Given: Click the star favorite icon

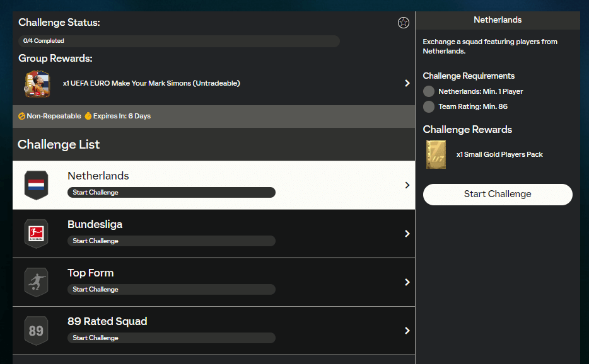Looking at the screenshot, I should tap(404, 23).
